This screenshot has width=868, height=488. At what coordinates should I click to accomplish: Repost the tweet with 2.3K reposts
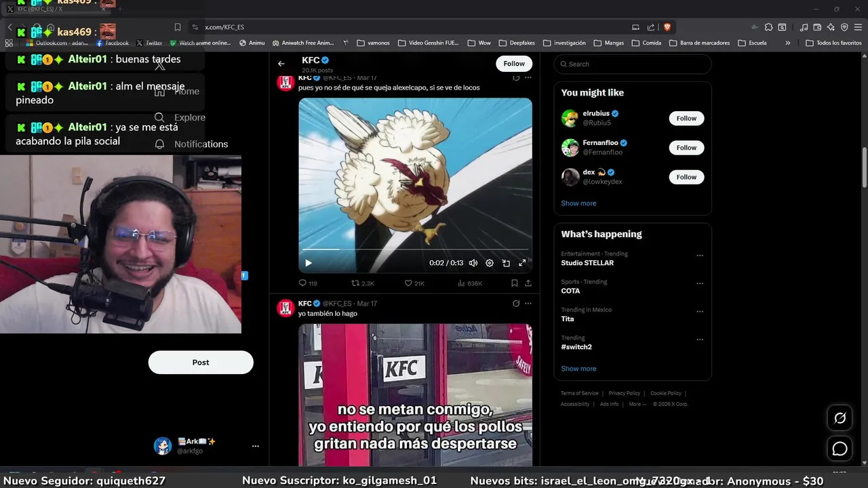point(363,283)
